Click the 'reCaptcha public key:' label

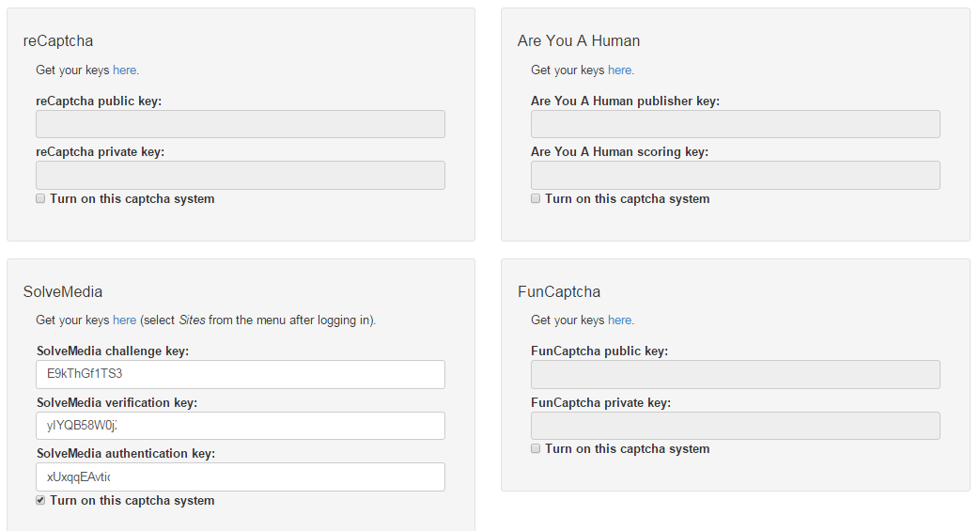(x=99, y=101)
